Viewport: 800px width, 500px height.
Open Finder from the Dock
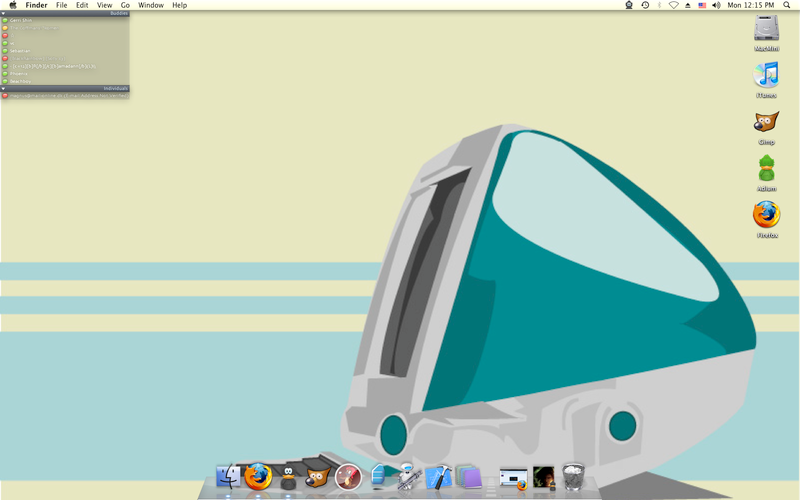228,477
